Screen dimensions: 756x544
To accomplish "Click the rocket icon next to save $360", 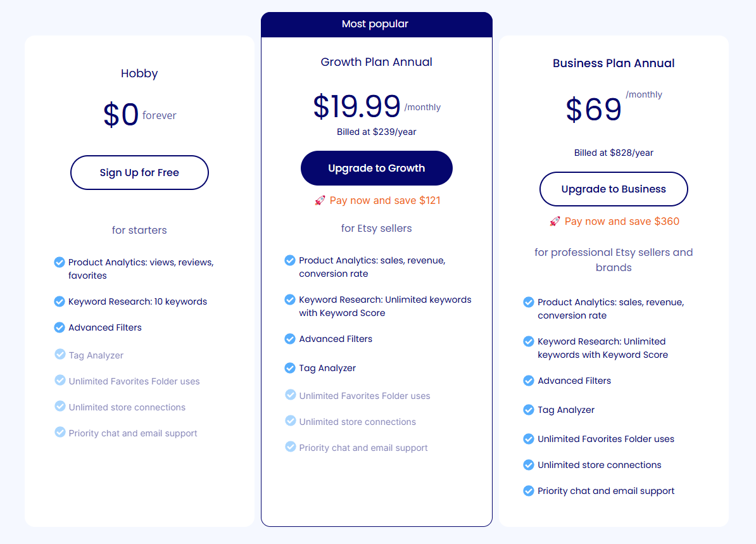I will coord(555,222).
